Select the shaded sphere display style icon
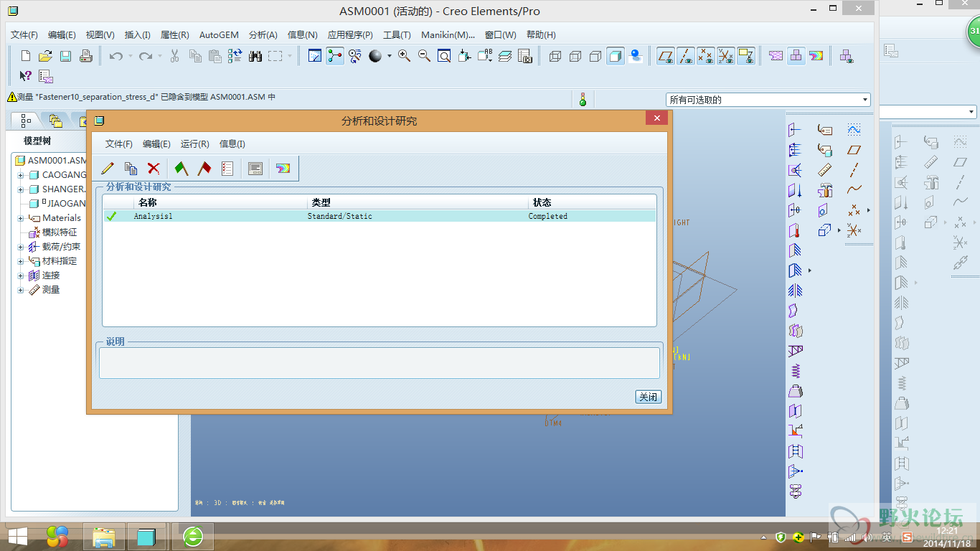 (x=375, y=56)
